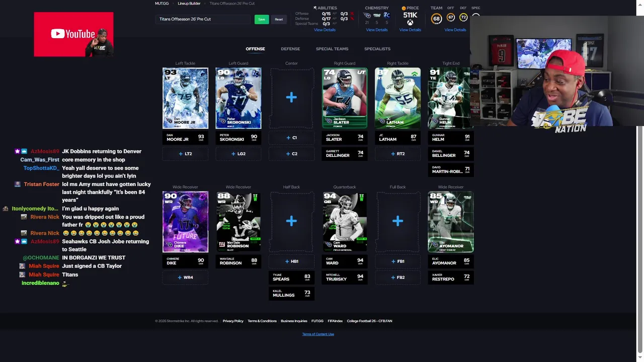Select the star icon beside Abilities
The height and width of the screenshot is (362, 644).
pyautogui.click(x=315, y=8)
